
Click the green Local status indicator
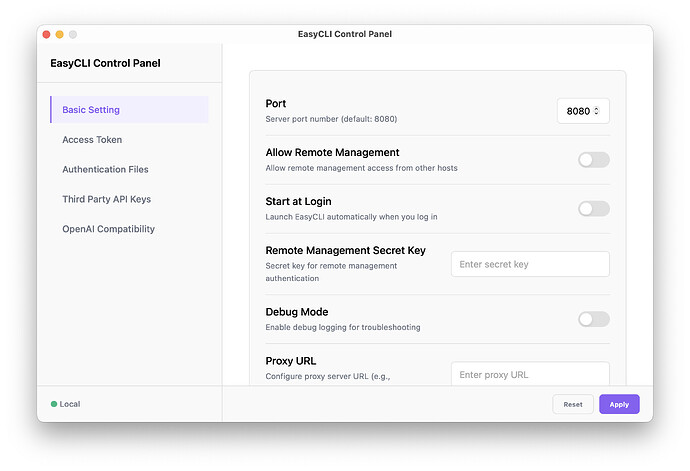point(54,404)
